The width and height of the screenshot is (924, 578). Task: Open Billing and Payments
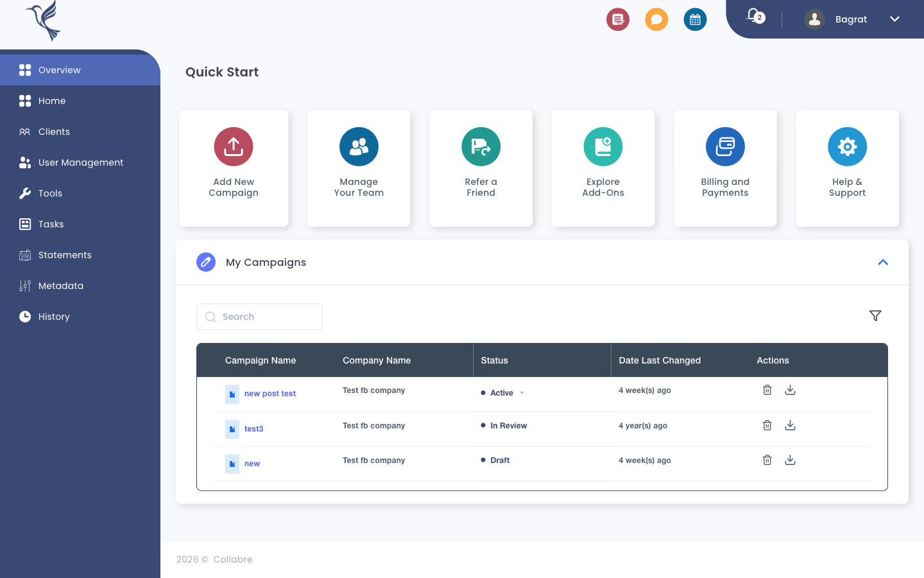click(x=725, y=168)
